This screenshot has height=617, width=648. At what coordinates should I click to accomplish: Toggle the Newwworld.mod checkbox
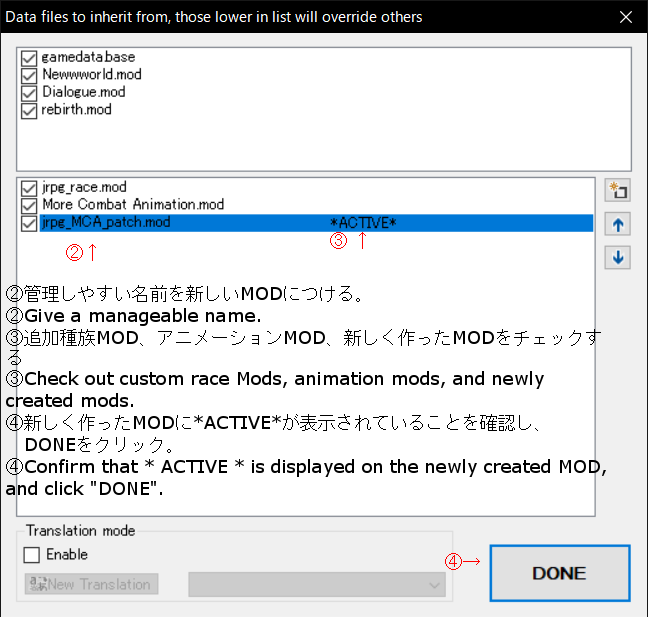point(29,75)
